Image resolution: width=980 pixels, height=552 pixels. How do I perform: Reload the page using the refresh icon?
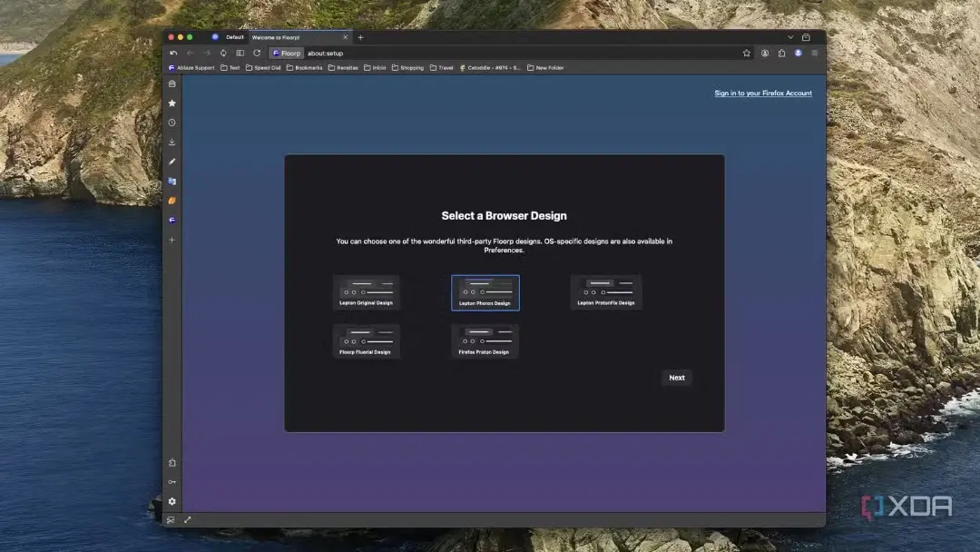coord(257,54)
